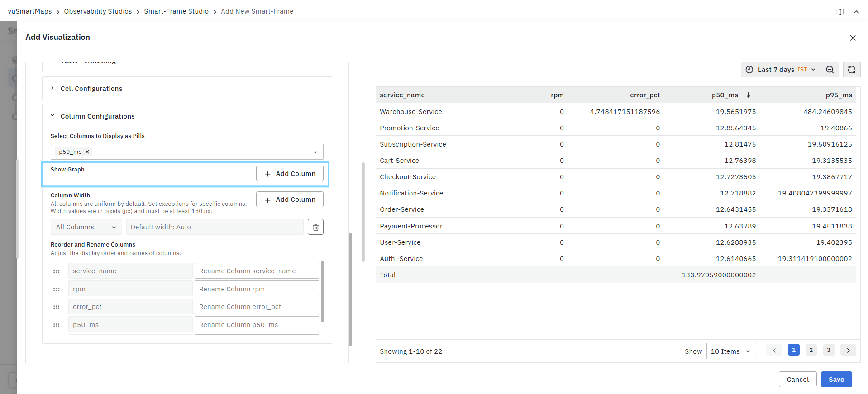Click the error_pct value 4.748417151187596

click(x=625, y=112)
